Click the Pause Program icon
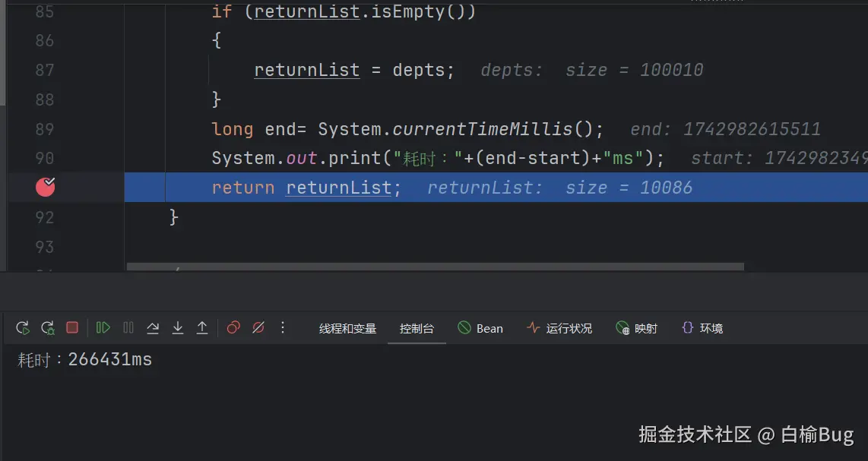Screen dimensions: 868x461 128,327
